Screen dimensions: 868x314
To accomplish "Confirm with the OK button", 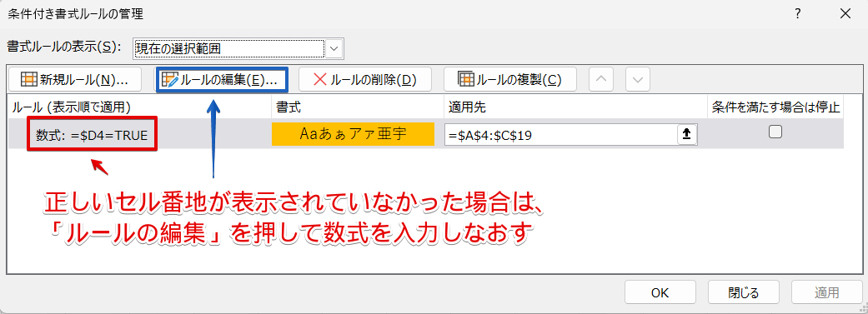I will point(660,292).
